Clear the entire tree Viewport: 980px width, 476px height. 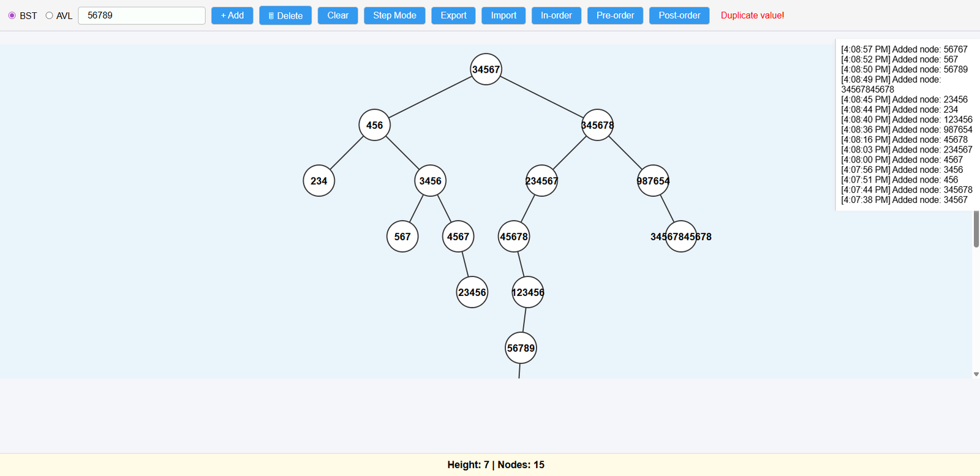(x=337, y=15)
